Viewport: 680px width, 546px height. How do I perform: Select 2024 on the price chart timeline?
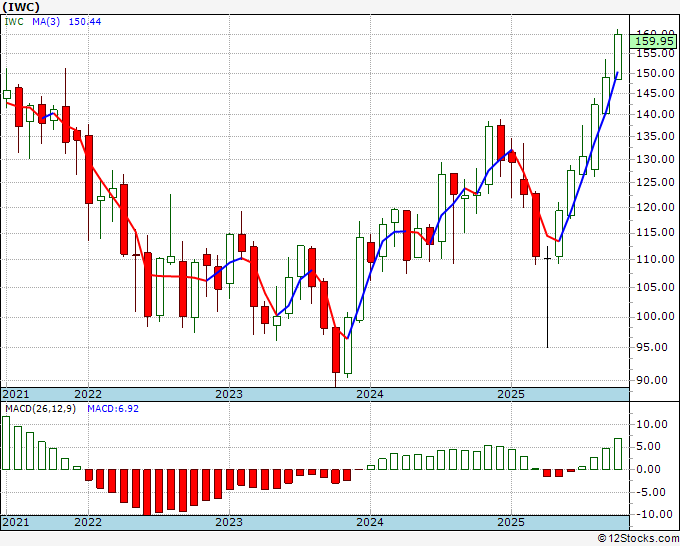pyautogui.click(x=370, y=394)
